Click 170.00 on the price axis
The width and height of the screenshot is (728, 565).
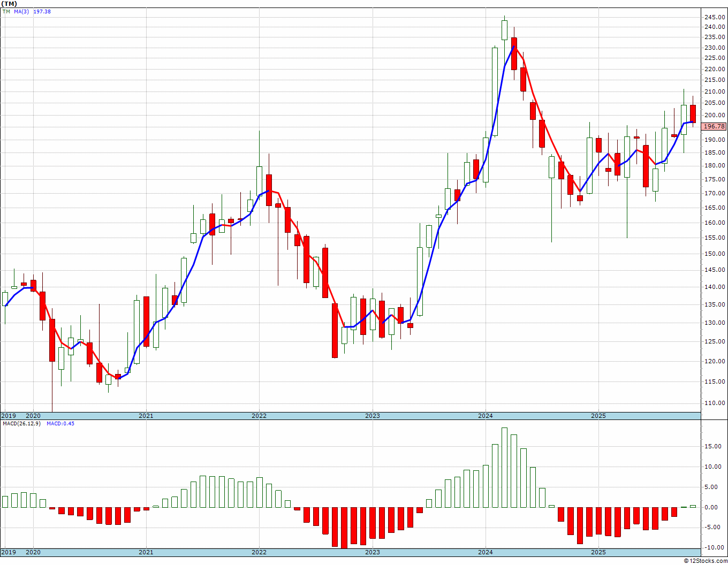pyautogui.click(x=715, y=193)
